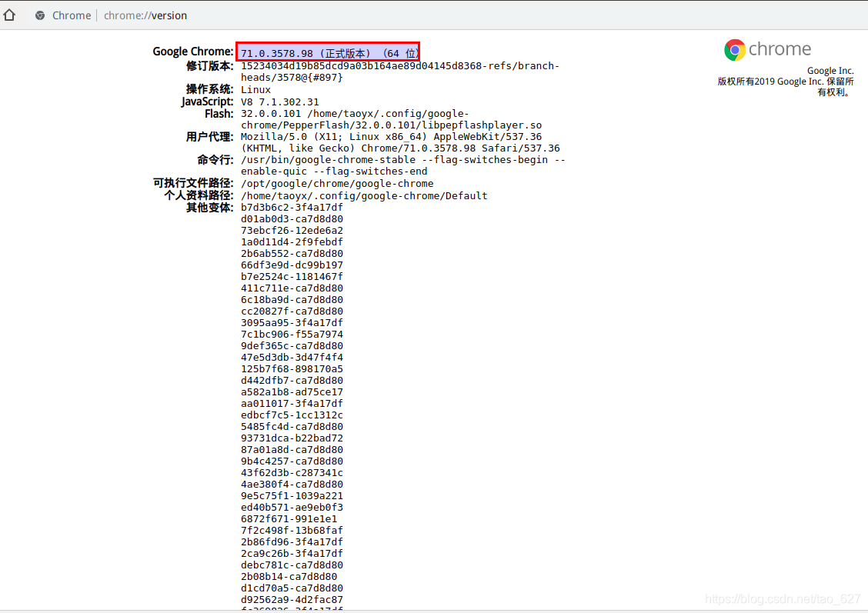Click the variation 43f62d3b-c287341c
This screenshot has height=613, width=868.
(x=292, y=473)
